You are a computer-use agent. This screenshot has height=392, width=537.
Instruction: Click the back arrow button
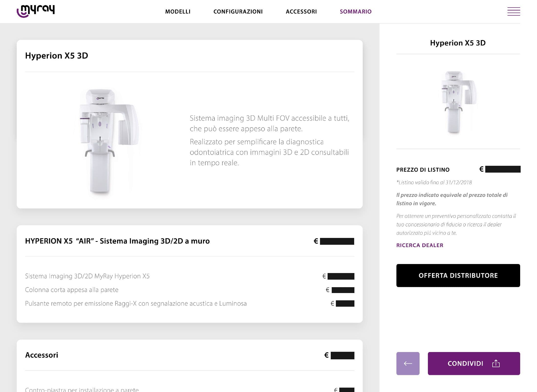(x=408, y=363)
